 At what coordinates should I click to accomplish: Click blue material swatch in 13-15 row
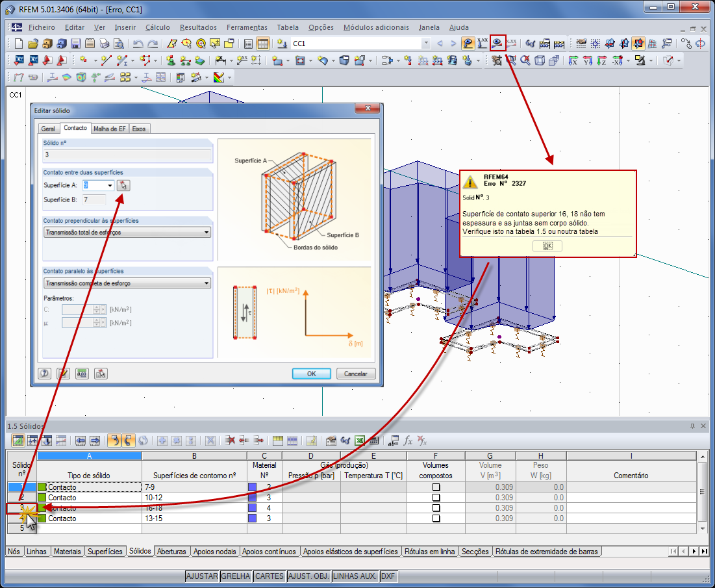pyautogui.click(x=252, y=518)
